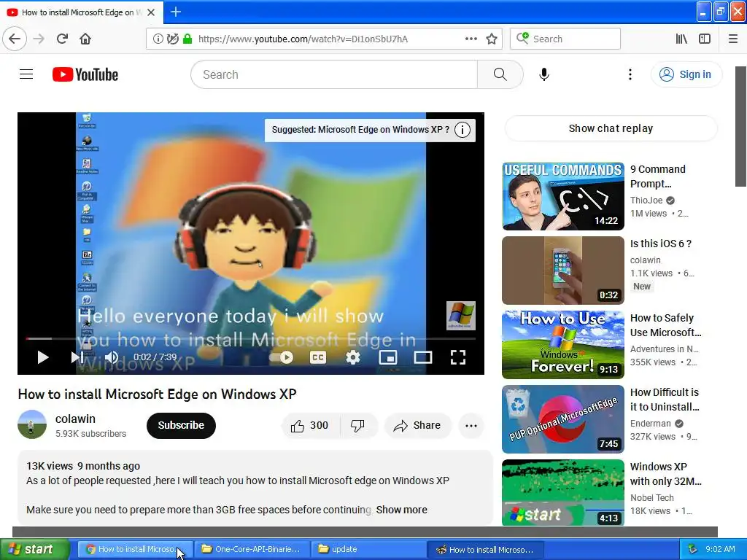The width and height of the screenshot is (747, 560).
Task: Click the video title heading text
Action: [158, 394]
